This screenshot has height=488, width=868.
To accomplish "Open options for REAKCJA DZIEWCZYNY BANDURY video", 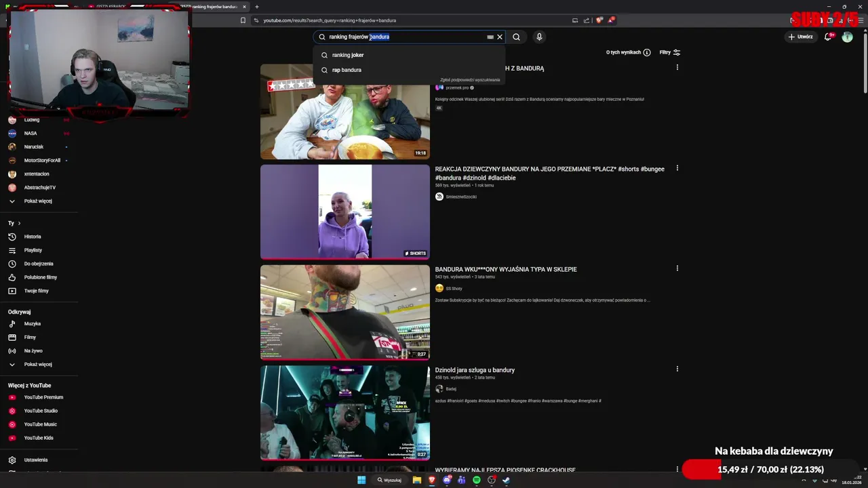I will 677,168.
